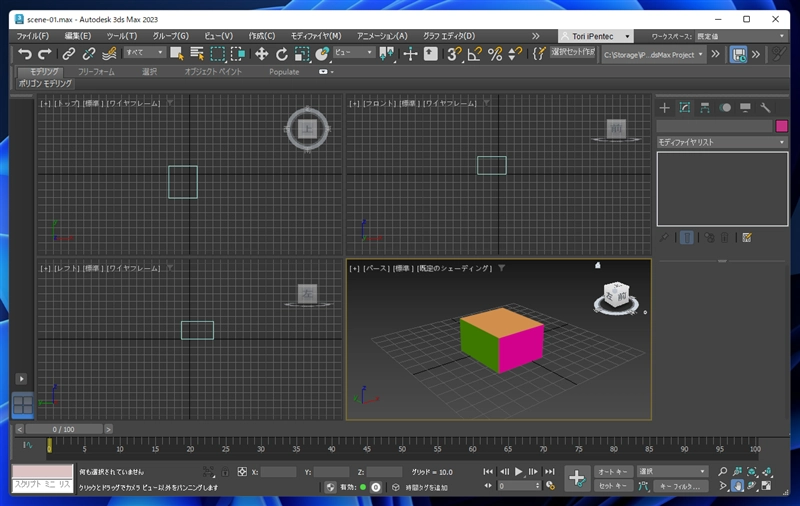This screenshot has width=800, height=506.
Task: Click the Unlink Selection icon
Action: [89, 54]
